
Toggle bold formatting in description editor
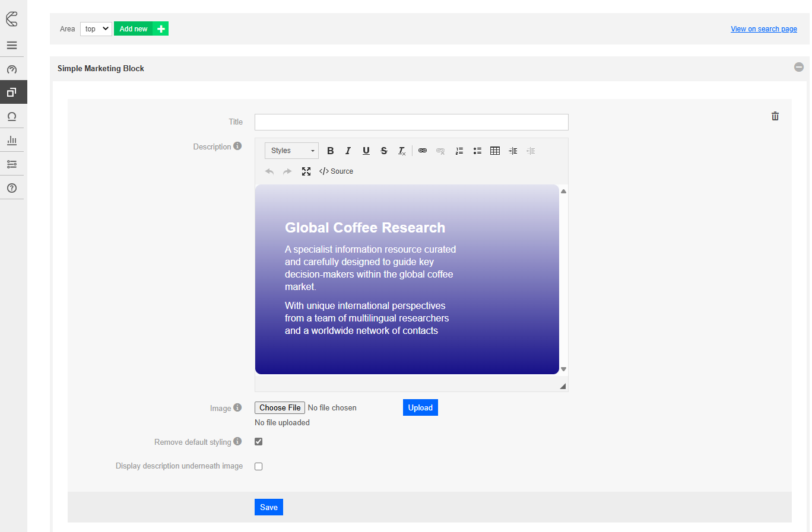331,151
